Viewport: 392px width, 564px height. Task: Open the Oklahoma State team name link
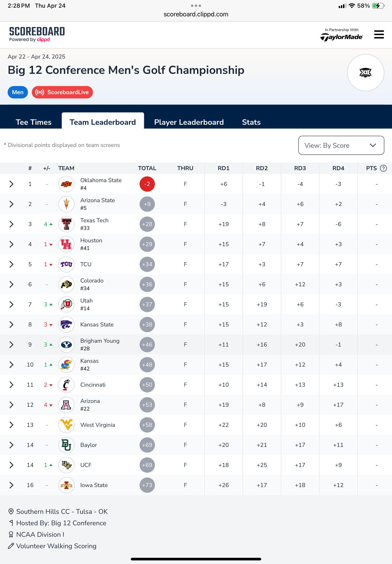pyautogui.click(x=101, y=180)
